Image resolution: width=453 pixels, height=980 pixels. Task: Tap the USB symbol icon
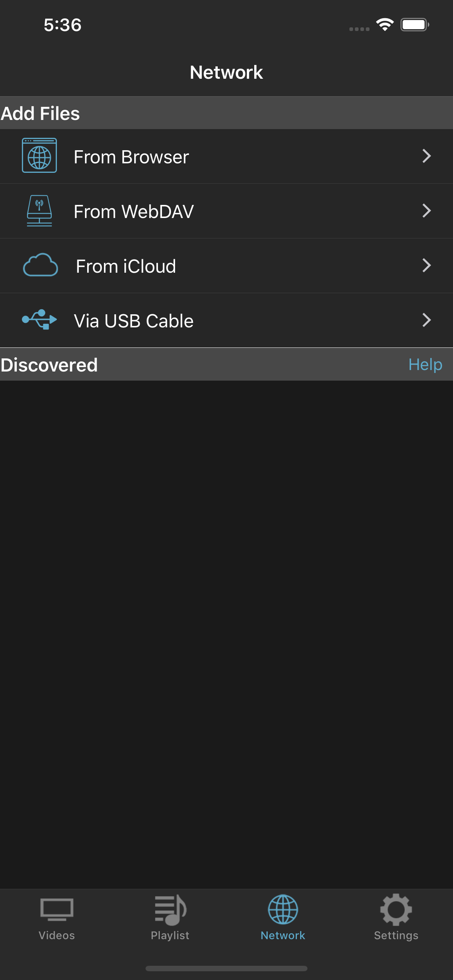point(40,320)
